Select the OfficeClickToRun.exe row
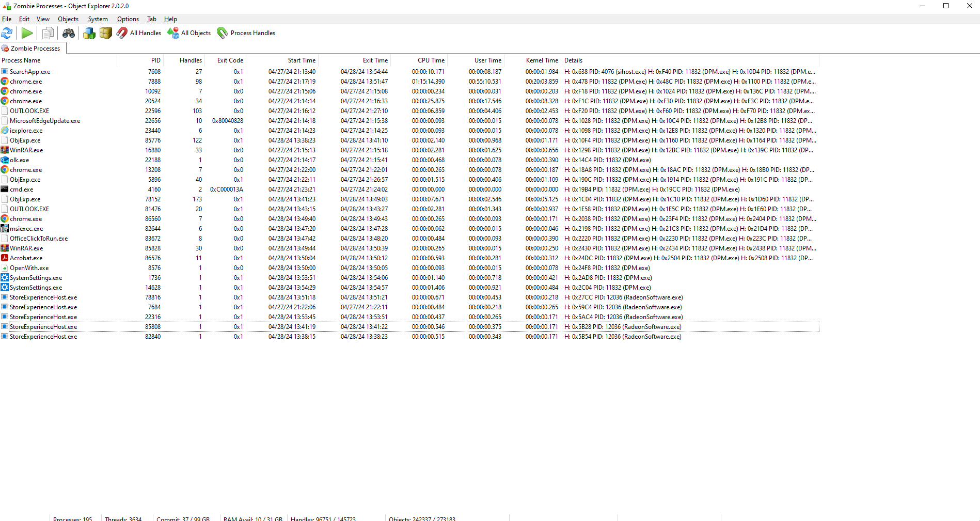The image size is (980, 521). point(409,239)
